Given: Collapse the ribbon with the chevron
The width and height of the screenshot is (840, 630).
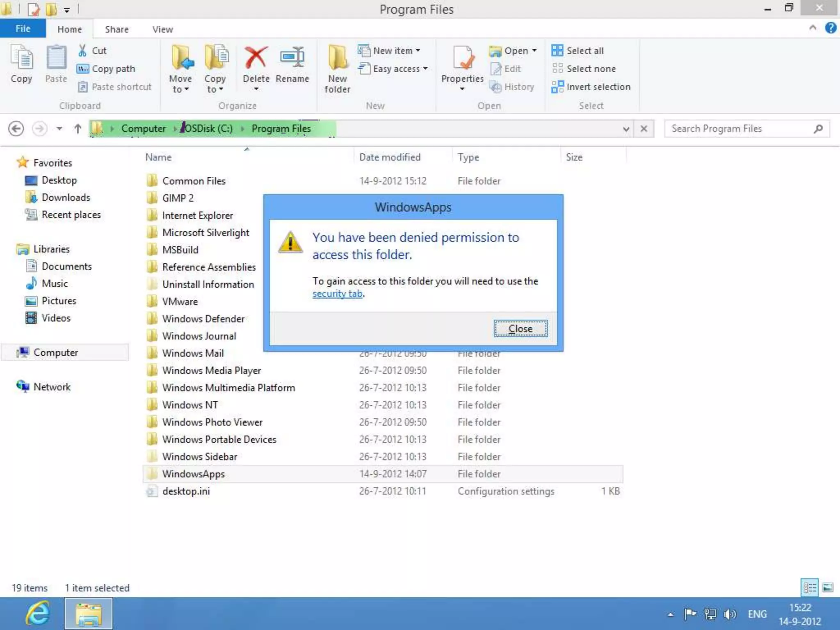Looking at the screenshot, I should [x=813, y=28].
